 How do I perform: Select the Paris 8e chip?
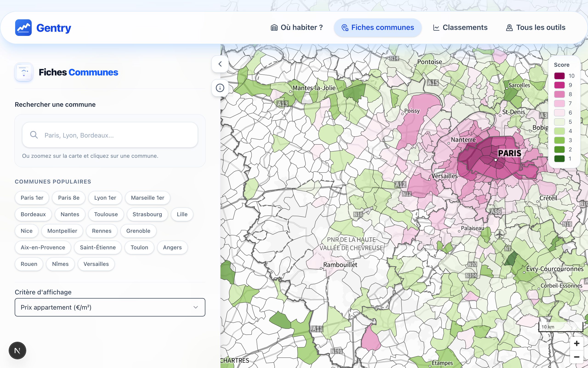point(69,198)
